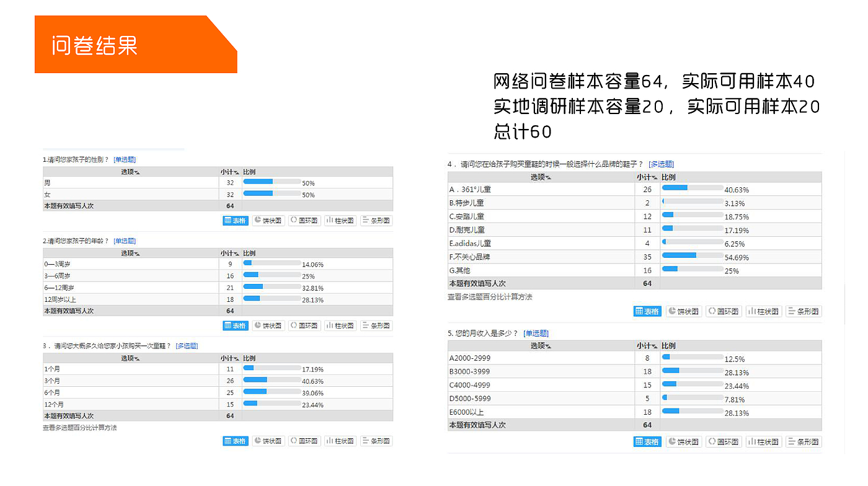
Task: Show 饼状图 for the child gender question
Action: (268, 221)
